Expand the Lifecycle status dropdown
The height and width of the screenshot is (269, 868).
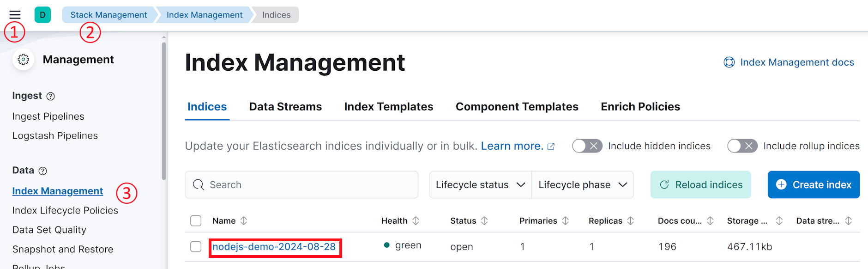click(480, 185)
